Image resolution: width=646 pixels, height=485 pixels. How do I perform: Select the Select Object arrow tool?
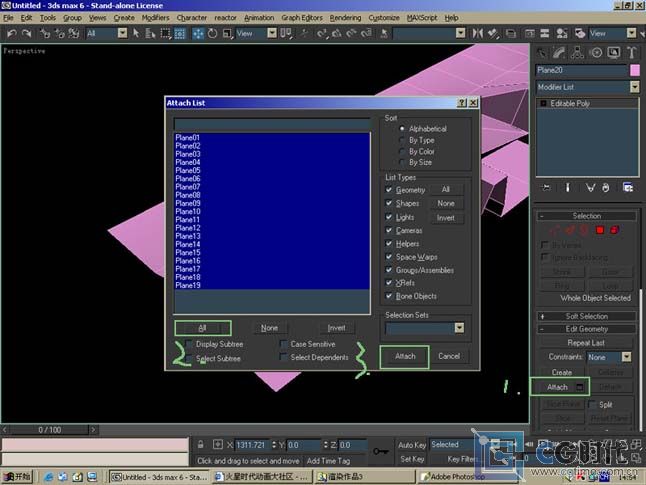[x=136, y=33]
